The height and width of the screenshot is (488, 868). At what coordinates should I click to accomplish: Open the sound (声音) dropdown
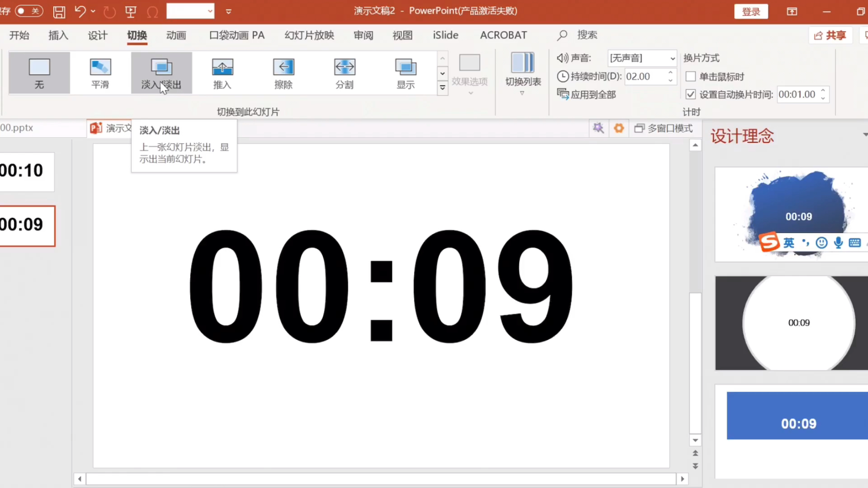click(x=672, y=58)
